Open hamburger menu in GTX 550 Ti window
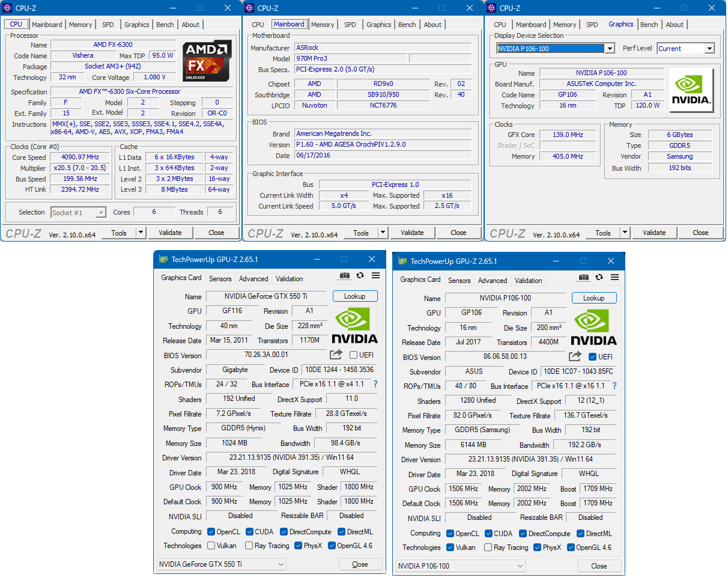The image size is (728, 580). coord(375,276)
